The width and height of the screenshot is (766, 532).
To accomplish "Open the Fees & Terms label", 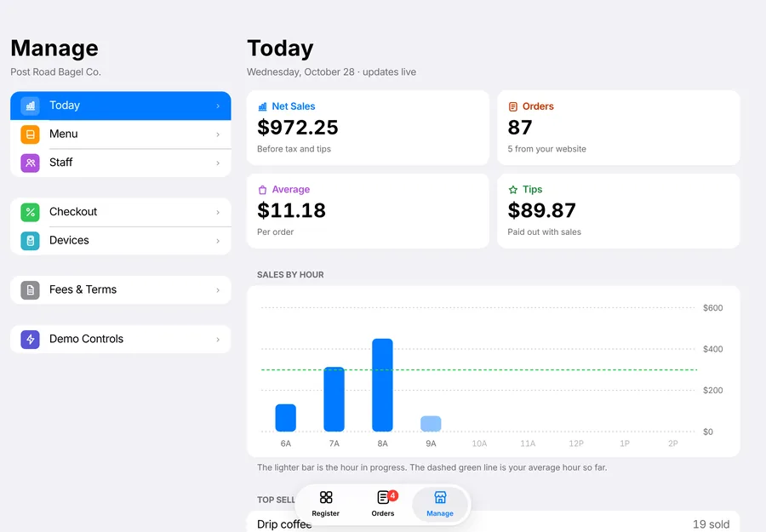I will [83, 289].
